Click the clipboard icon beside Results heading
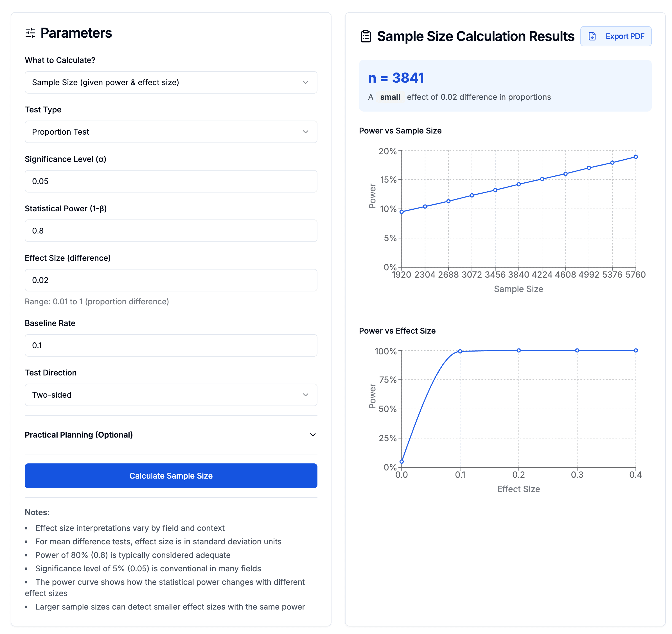 366,36
